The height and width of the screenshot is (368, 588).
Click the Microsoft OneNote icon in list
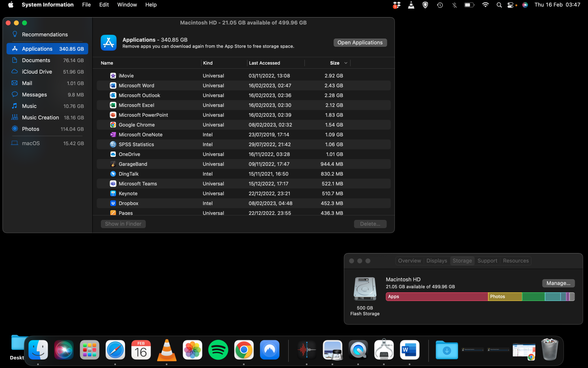[x=113, y=135]
